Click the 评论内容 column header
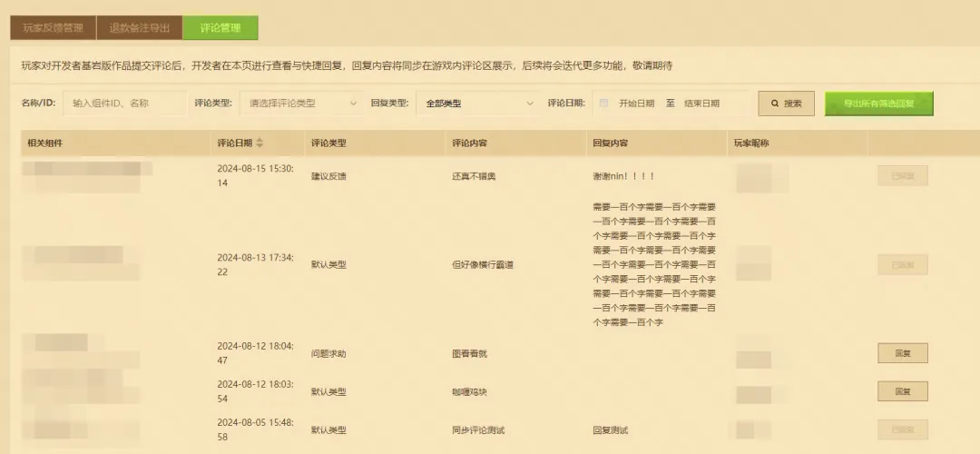The image size is (980, 454). 469,143
